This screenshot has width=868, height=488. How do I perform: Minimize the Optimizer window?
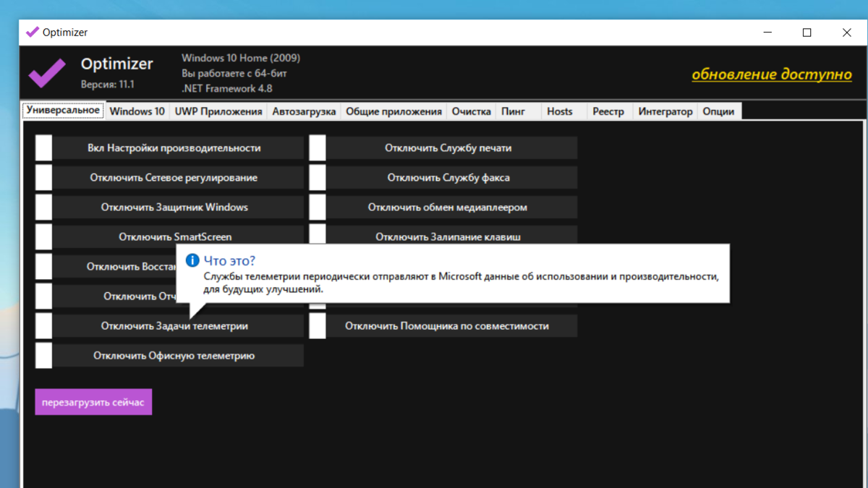(x=767, y=33)
